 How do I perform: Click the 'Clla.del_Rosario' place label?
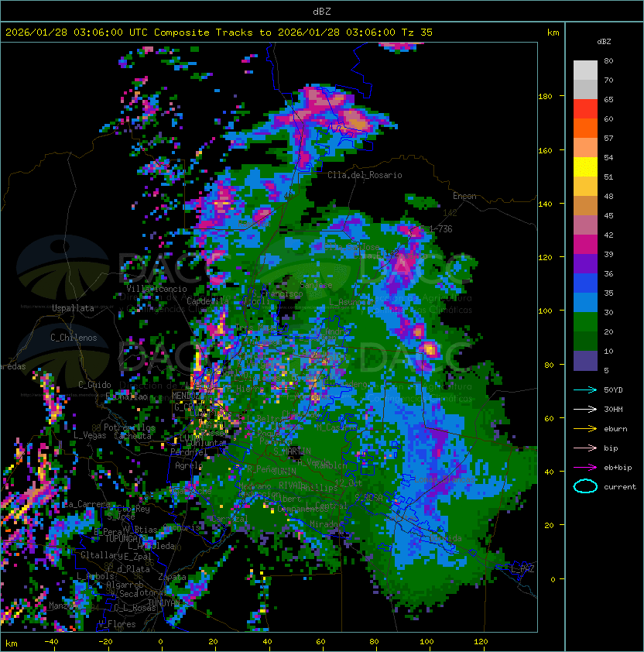pos(365,175)
